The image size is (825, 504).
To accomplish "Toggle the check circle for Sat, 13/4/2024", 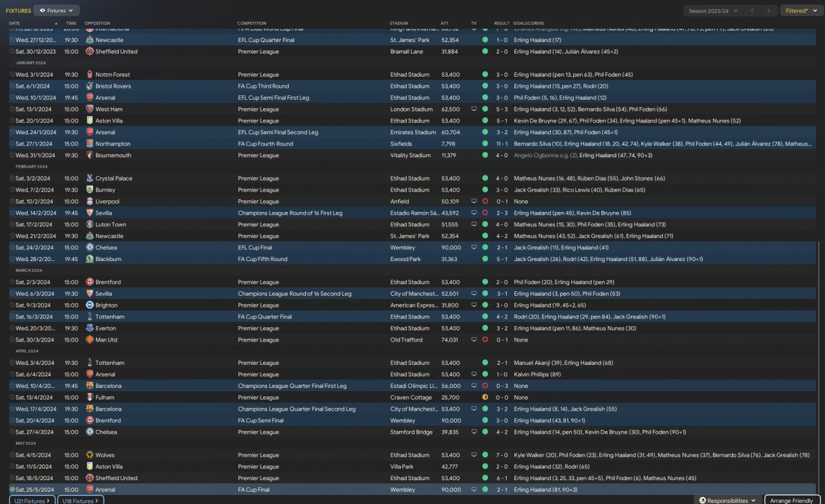I will click(x=12, y=398).
